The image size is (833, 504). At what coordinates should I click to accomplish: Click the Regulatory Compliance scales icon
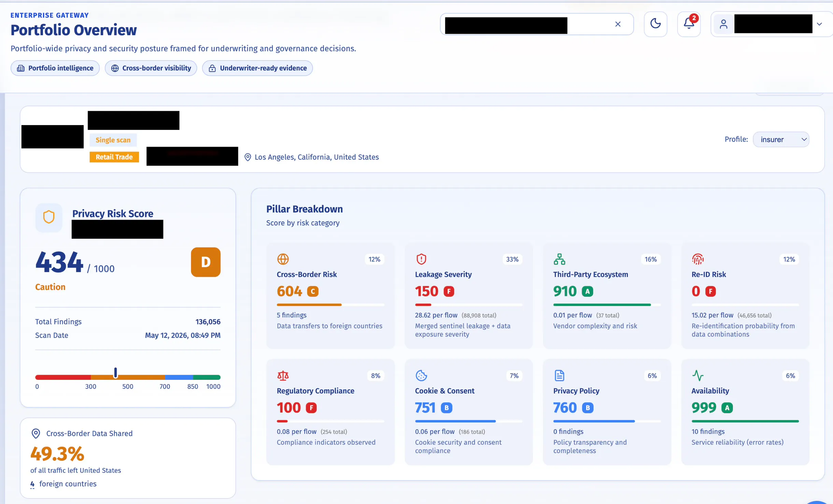[x=283, y=375]
